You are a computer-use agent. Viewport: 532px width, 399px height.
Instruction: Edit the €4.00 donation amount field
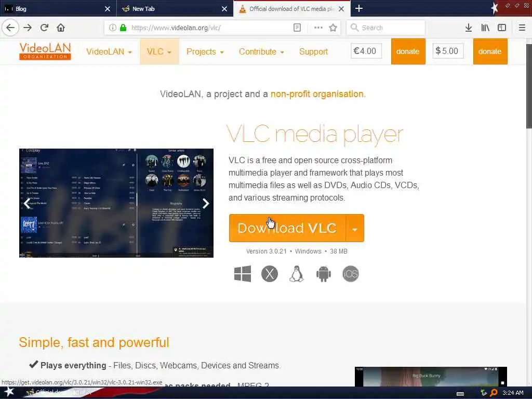click(x=366, y=51)
